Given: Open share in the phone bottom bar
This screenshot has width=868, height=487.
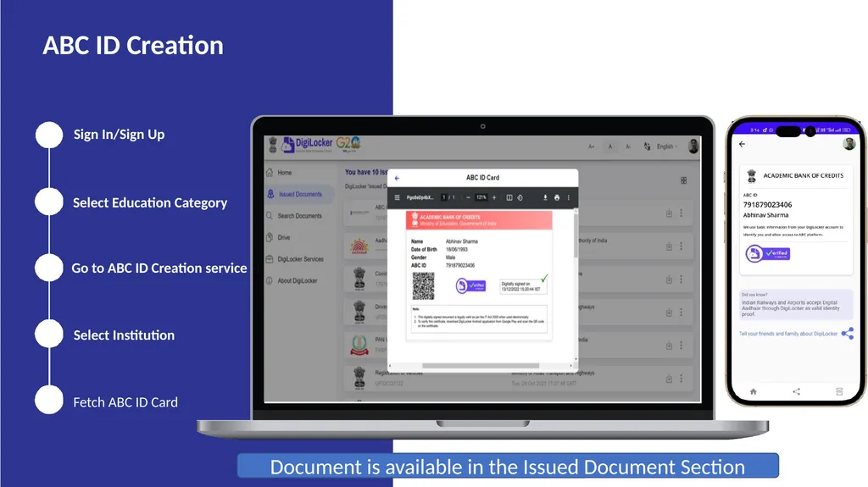Looking at the screenshot, I should click(797, 391).
